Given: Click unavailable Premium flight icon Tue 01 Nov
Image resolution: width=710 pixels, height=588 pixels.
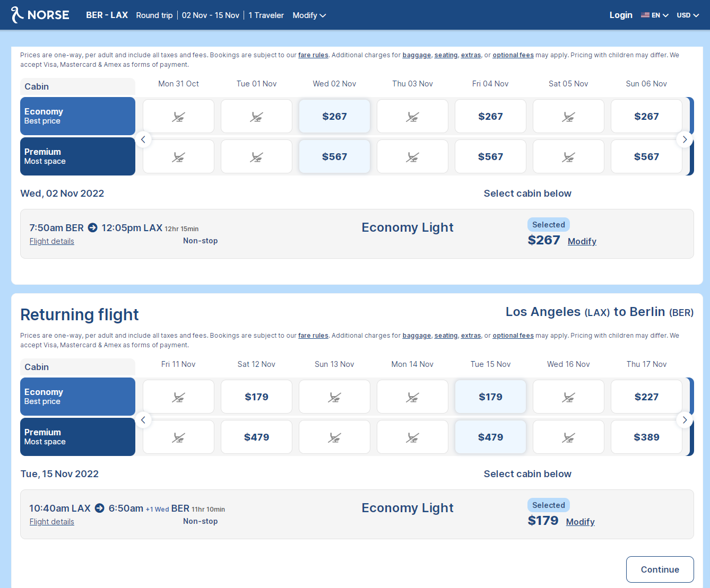Looking at the screenshot, I should click(x=256, y=157).
